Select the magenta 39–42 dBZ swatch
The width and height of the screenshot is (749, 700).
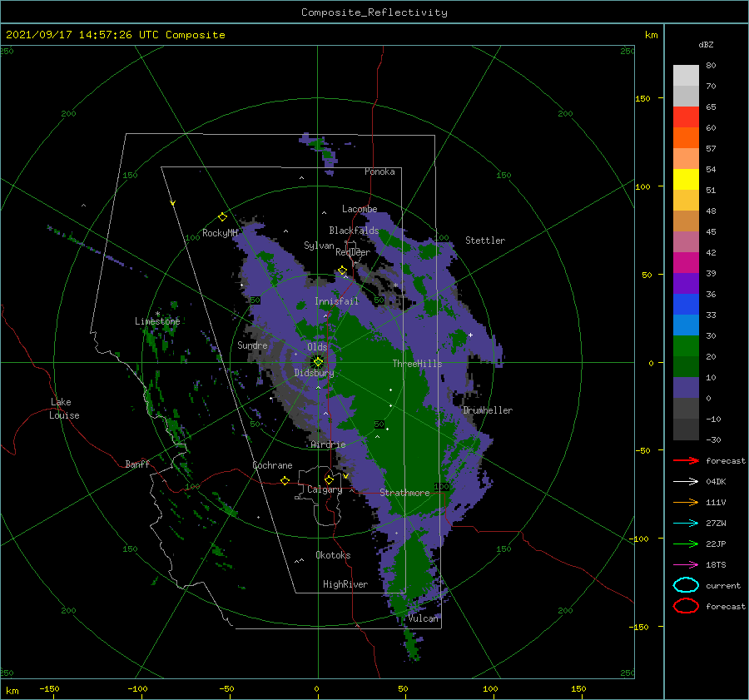pyautogui.click(x=686, y=263)
